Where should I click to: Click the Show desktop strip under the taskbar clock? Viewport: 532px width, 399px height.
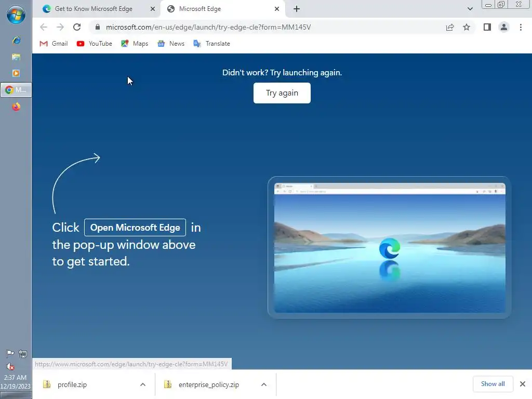(16, 395)
